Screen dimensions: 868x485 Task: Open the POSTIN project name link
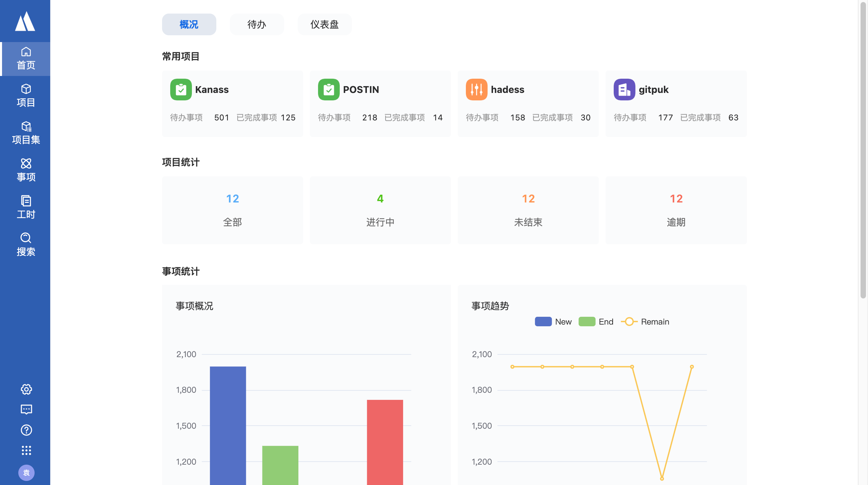click(x=361, y=90)
